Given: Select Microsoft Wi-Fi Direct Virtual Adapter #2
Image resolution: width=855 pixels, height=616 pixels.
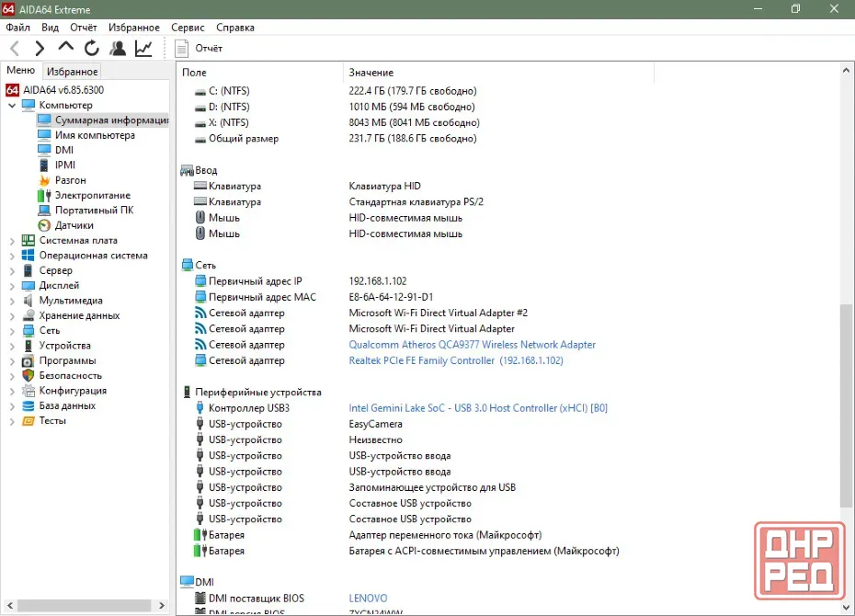Looking at the screenshot, I should coord(439,313).
